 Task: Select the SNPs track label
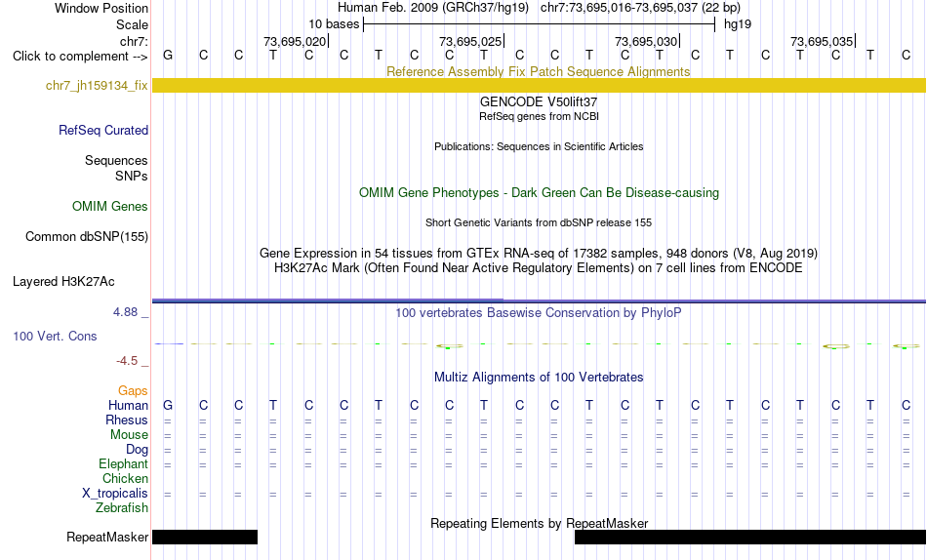point(132,176)
